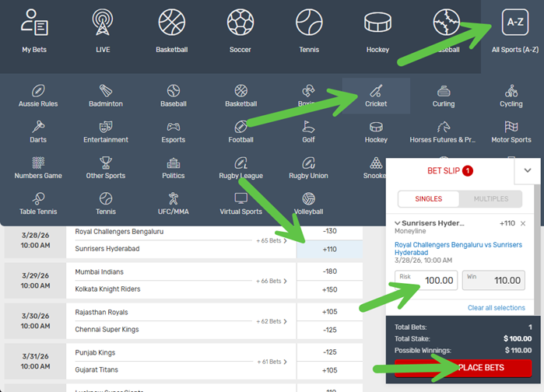
Task: Open the LIVE betting icon
Action: click(103, 30)
